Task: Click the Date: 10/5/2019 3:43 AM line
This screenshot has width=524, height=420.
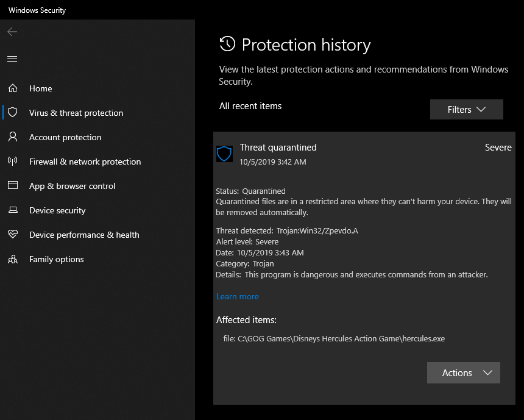Action: (260, 253)
